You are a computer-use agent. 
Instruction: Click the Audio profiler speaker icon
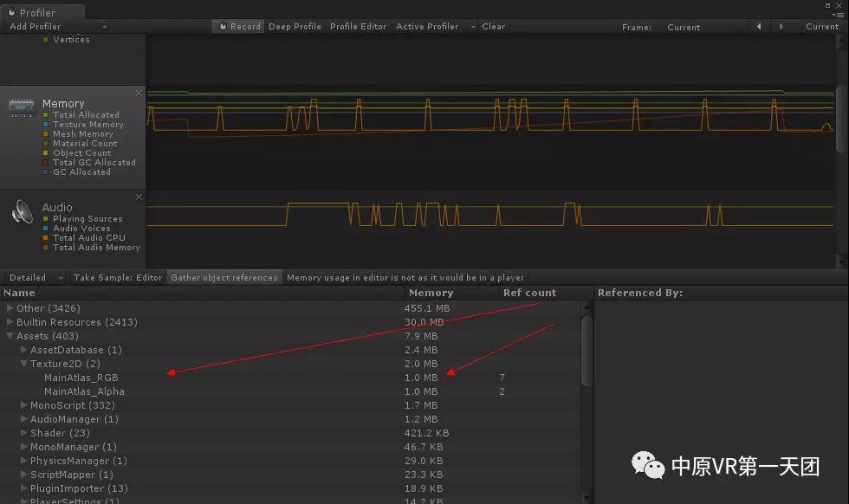pos(22,211)
